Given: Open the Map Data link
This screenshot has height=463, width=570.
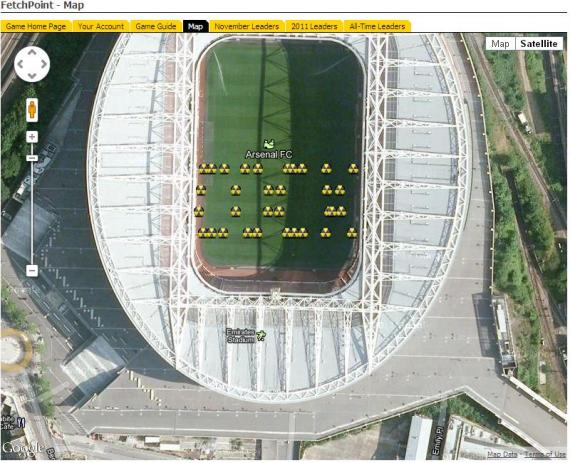Looking at the screenshot, I should 502,454.
